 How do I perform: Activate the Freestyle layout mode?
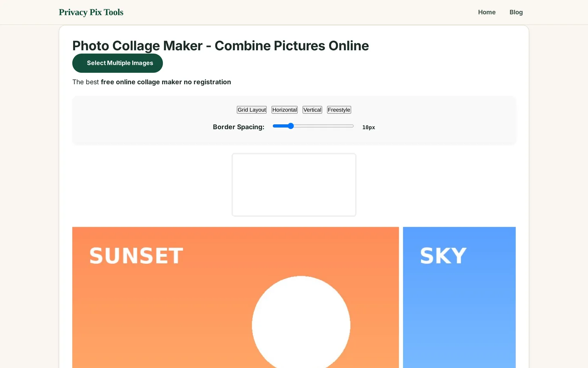click(x=339, y=110)
